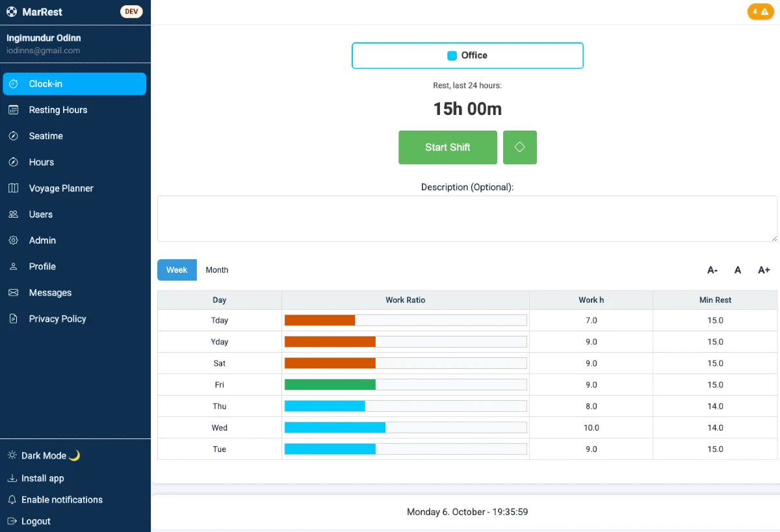Toggle Dark Mode
780x532 pixels.
[44, 455]
